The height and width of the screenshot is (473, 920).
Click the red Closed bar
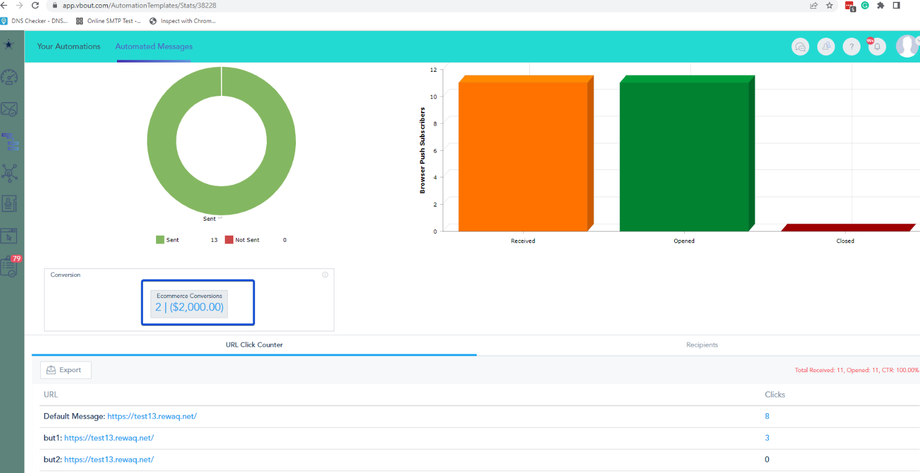[848, 228]
